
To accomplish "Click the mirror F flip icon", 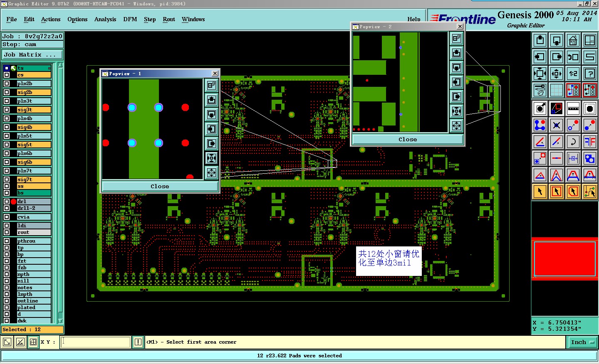I will click(x=590, y=142).
